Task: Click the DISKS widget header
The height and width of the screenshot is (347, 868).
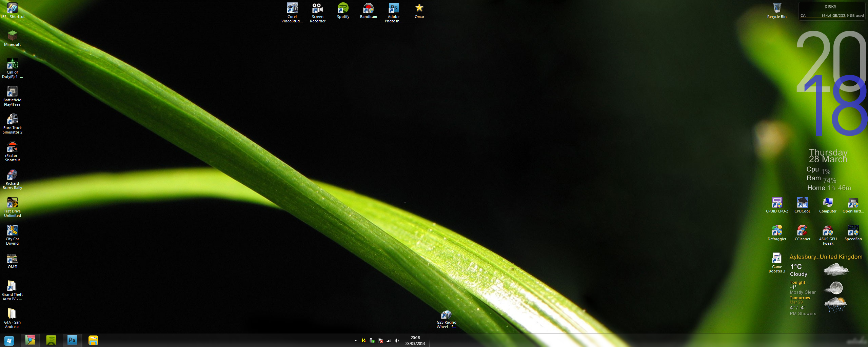Action: [830, 7]
